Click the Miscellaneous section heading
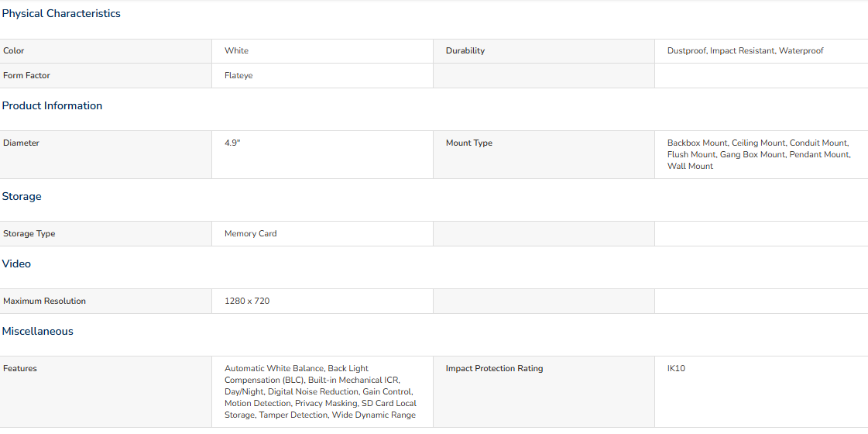Viewport: 868px width, 434px height. coord(37,331)
